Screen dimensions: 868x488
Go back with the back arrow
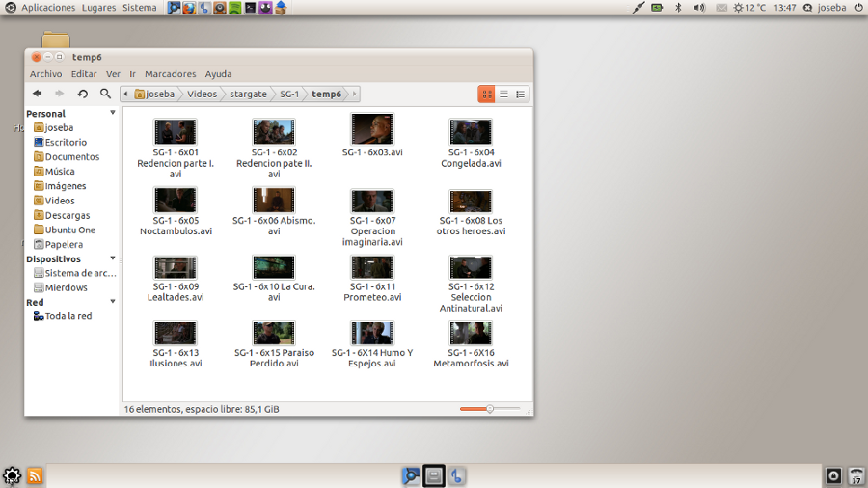tap(37, 94)
